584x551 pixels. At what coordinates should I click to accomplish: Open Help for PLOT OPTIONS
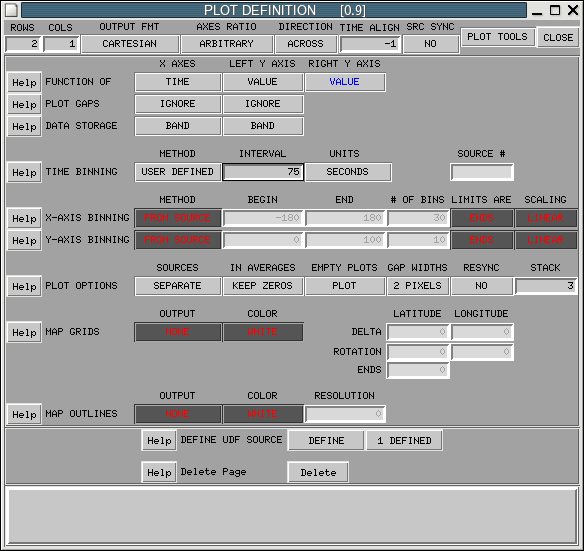24,286
